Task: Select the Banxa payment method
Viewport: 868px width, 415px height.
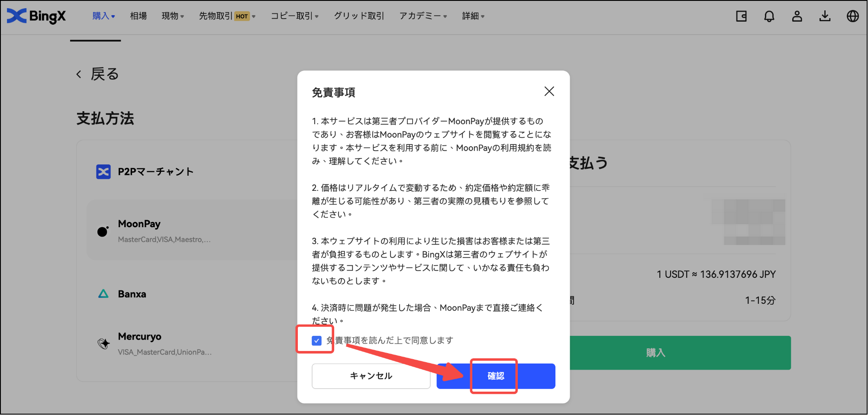Action: click(x=193, y=294)
